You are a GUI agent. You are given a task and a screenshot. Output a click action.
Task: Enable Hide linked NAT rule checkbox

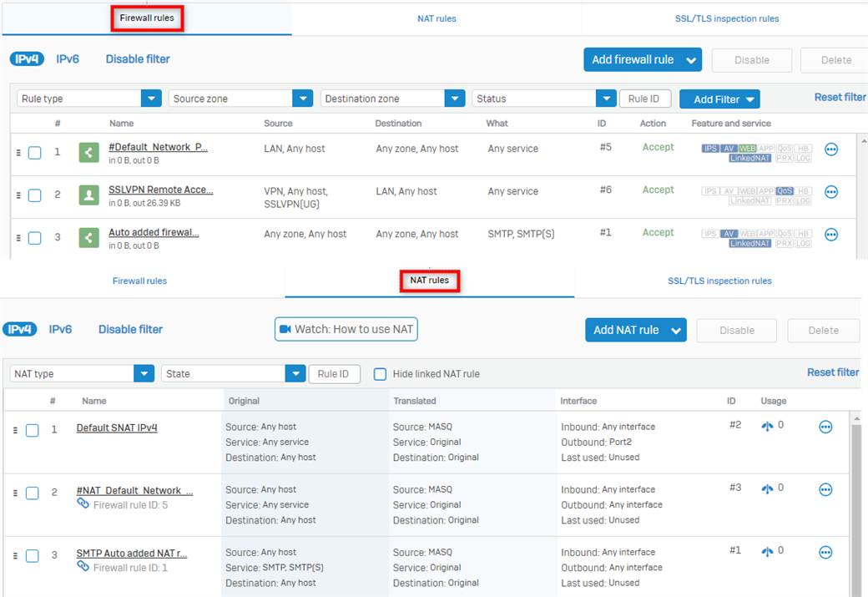pos(380,374)
